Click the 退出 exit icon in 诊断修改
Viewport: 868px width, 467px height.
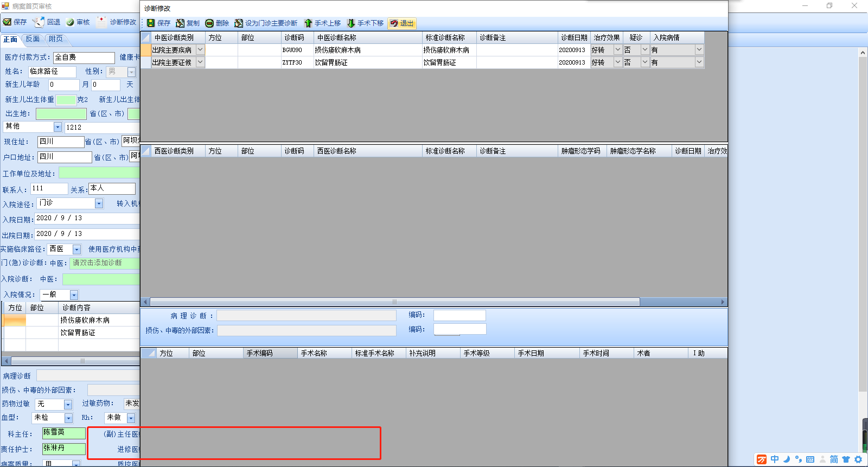pos(394,23)
